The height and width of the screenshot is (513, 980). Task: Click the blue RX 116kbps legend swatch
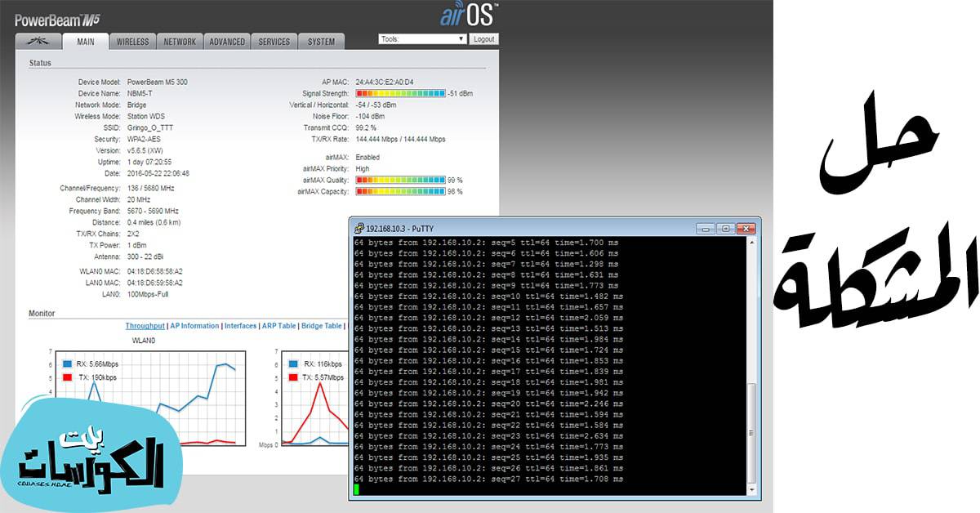coord(294,364)
